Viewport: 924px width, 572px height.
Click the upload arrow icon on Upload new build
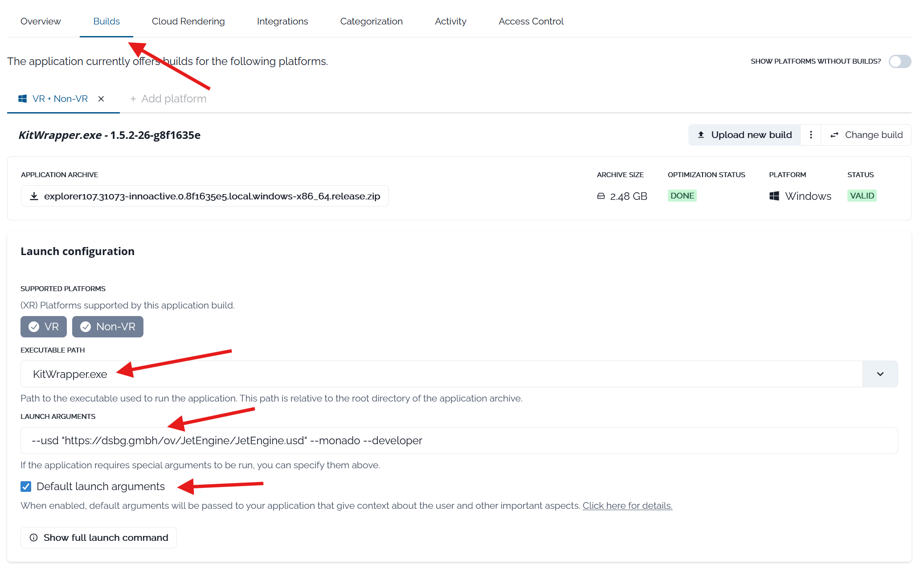tap(701, 135)
